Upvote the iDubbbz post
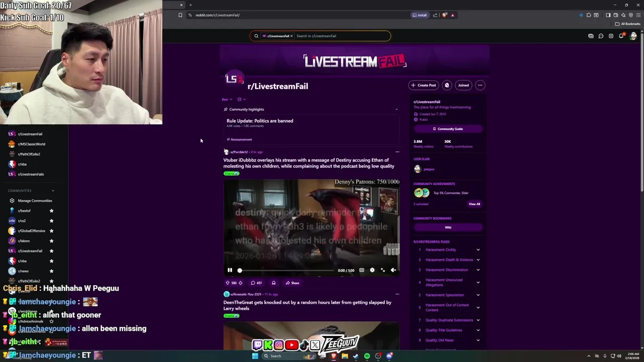 click(227, 283)
